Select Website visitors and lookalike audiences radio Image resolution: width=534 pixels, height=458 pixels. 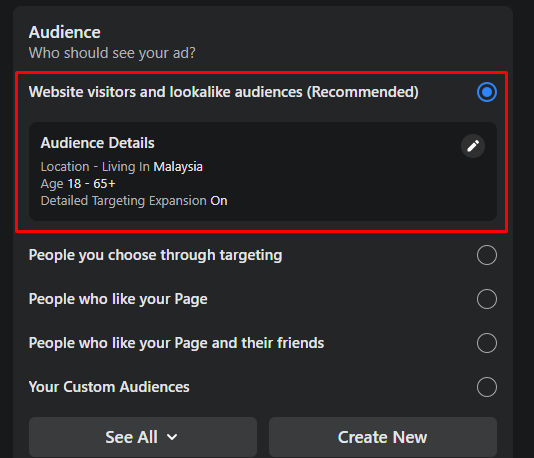click(x=487, y=92)
